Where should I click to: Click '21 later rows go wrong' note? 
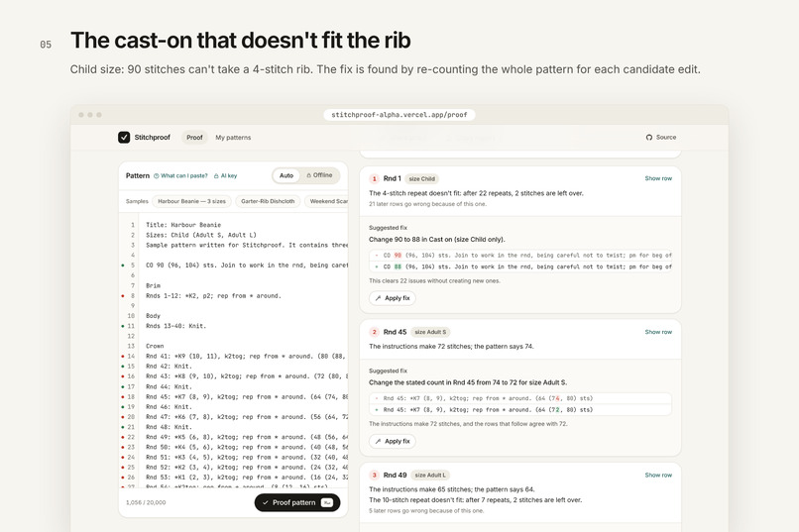coord(428,204)
